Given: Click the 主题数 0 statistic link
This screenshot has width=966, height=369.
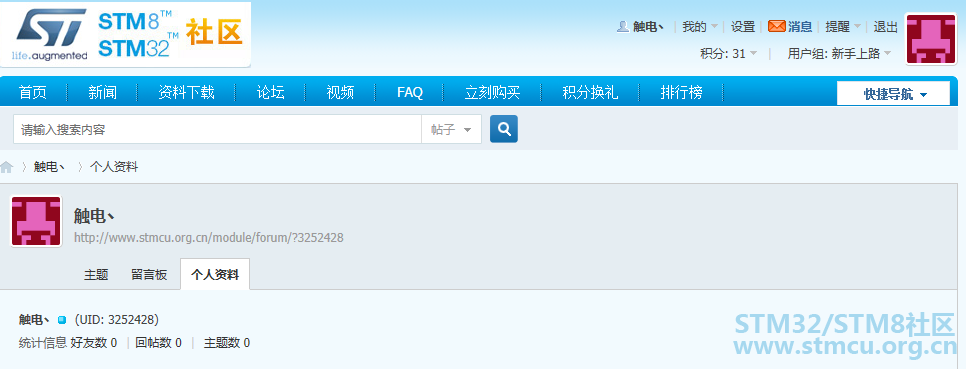Looking at the screenshot, I should 227,343.
